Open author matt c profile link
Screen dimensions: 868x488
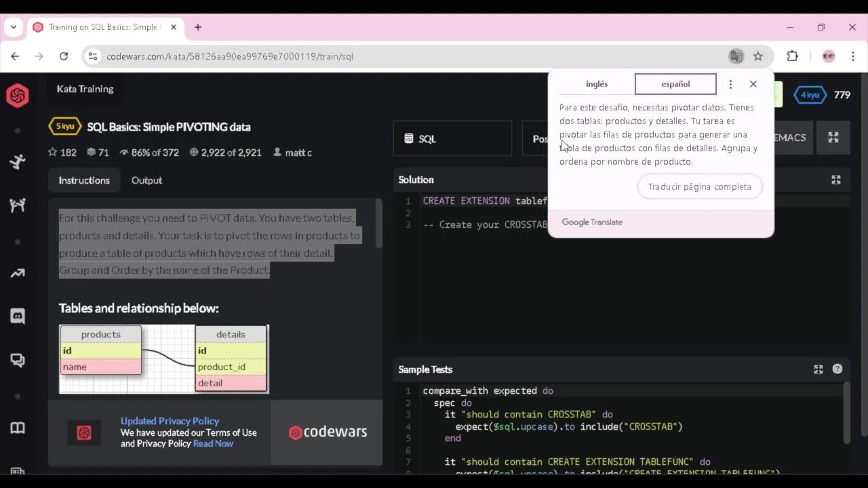292,152
